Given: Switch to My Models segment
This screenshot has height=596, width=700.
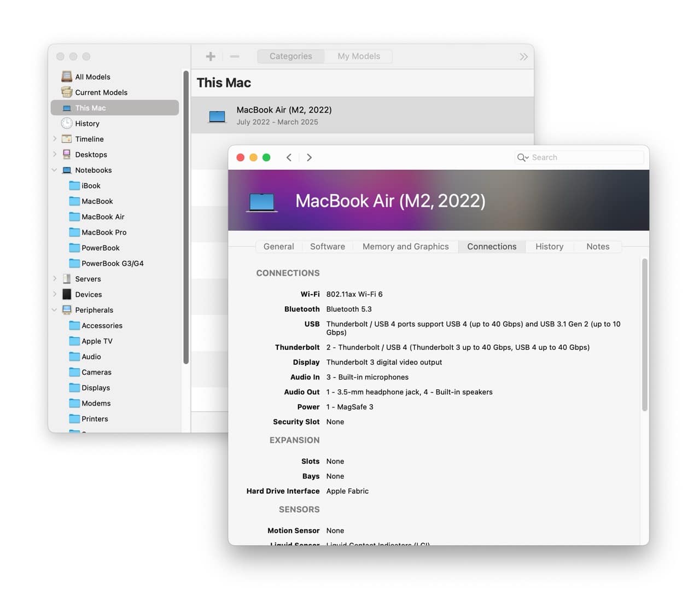Looking at the screenshot, I should coord(359,56).
